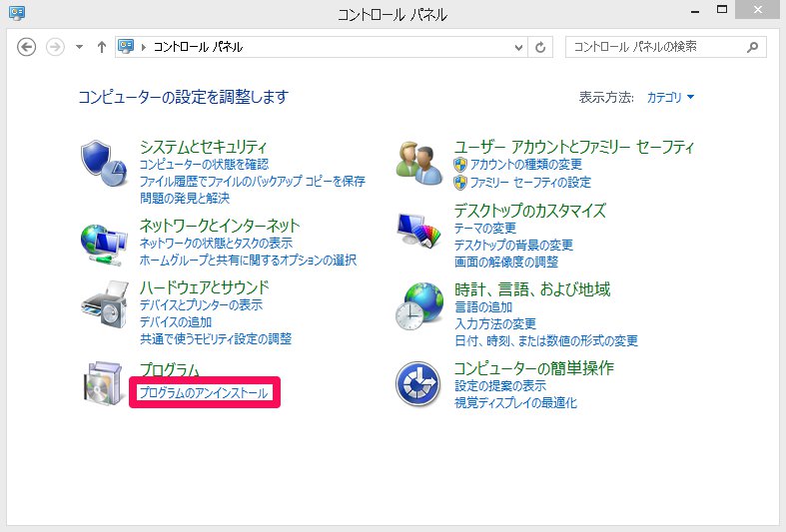Close the Control Panel window
Image resolution: width=786 pixels, height=532 pixels.
(758, 10)
